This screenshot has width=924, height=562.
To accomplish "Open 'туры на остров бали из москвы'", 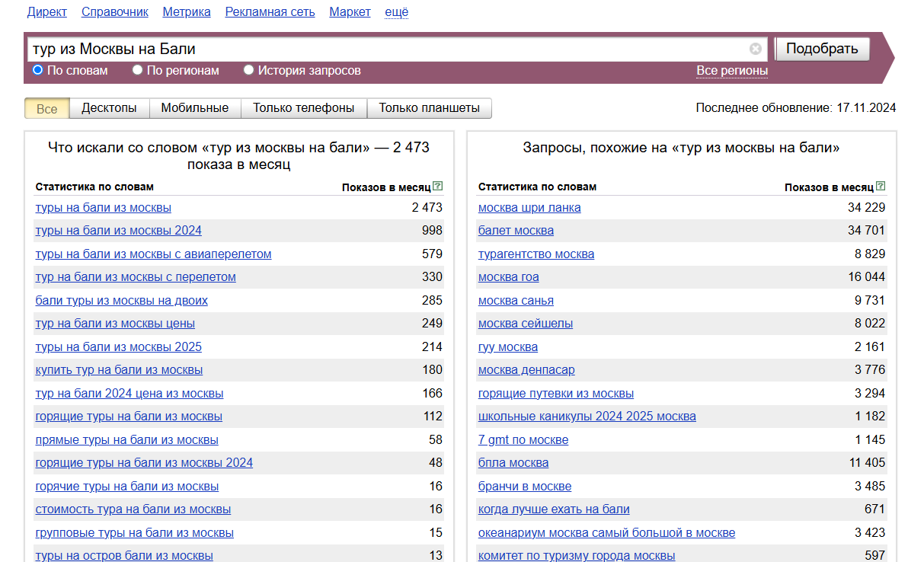I will tap(124, 556).
